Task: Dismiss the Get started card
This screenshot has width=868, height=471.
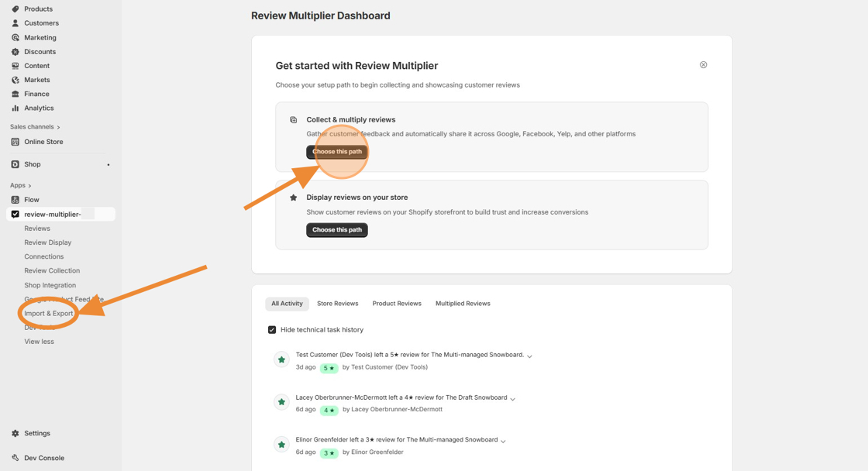Action: (x=703, y=65)
